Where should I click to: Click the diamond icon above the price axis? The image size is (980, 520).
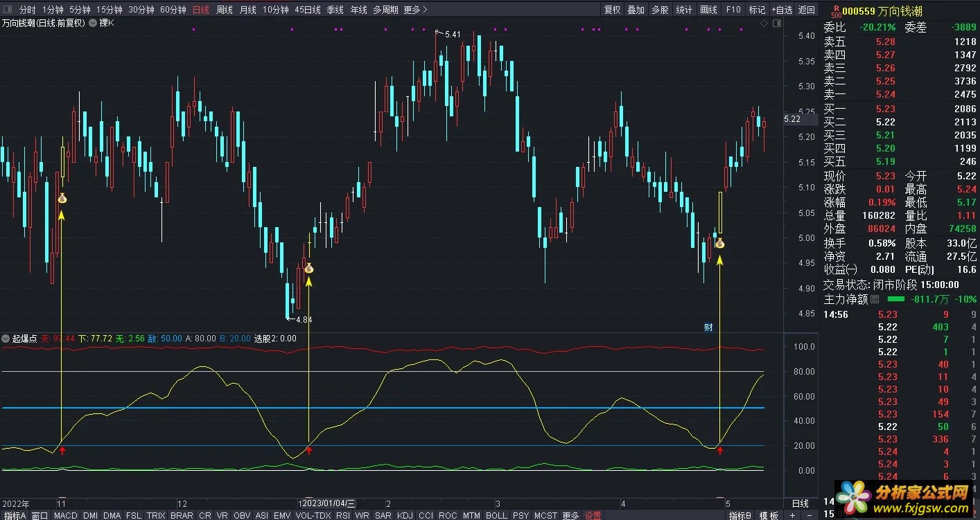[764, 24]
